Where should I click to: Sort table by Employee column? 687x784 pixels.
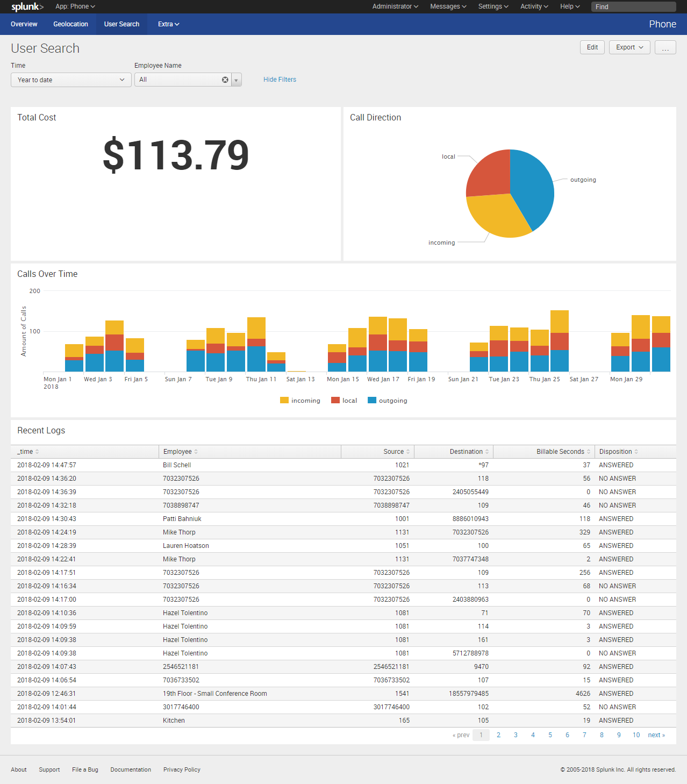(x=180, y=452)
